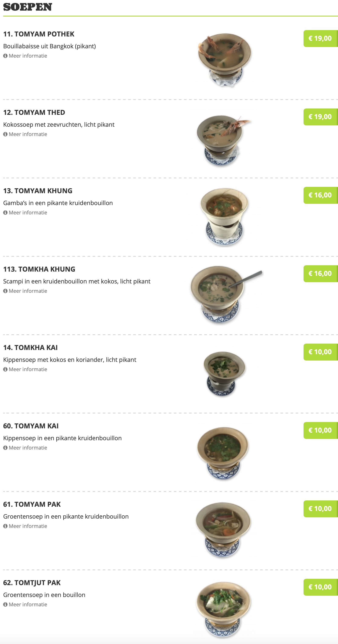
Task: Click info icon under Tomyam Thed
Action: pos(5,134)
